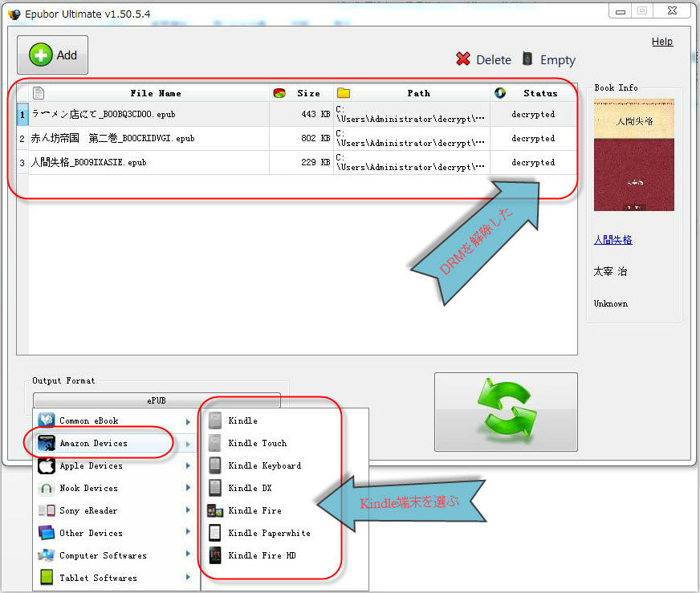
Task: Click the Tablet Softwares green icon
Action: click(47, 578)
